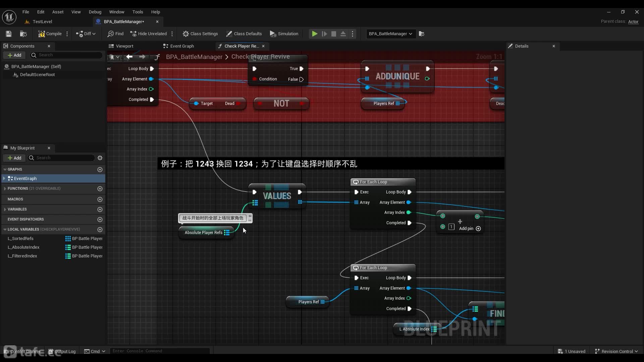Open BPA_BattleManager debug object dropdown
Viewport: 644px width, 362px height.
click(x=390, y=34)
